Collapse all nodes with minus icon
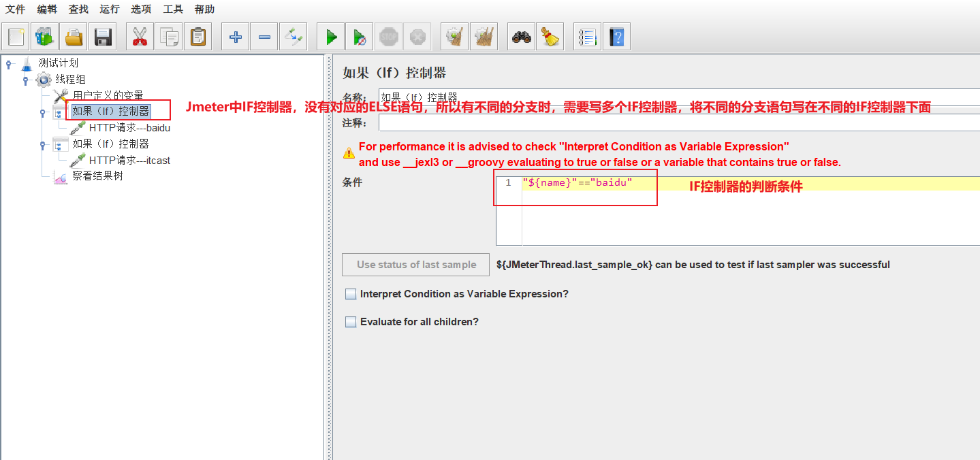Viewport: 980px width, 460px height. click(264, 37)
